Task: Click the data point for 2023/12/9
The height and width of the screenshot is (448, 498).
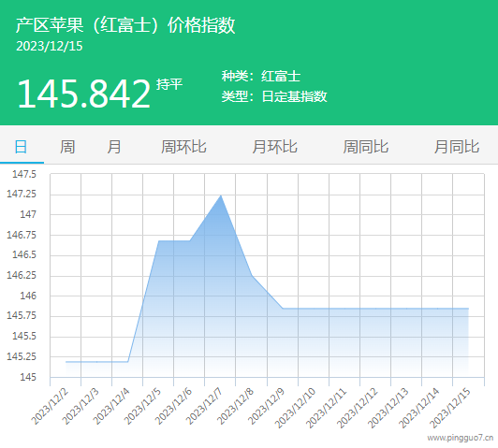Action: (x=283, y=308)
